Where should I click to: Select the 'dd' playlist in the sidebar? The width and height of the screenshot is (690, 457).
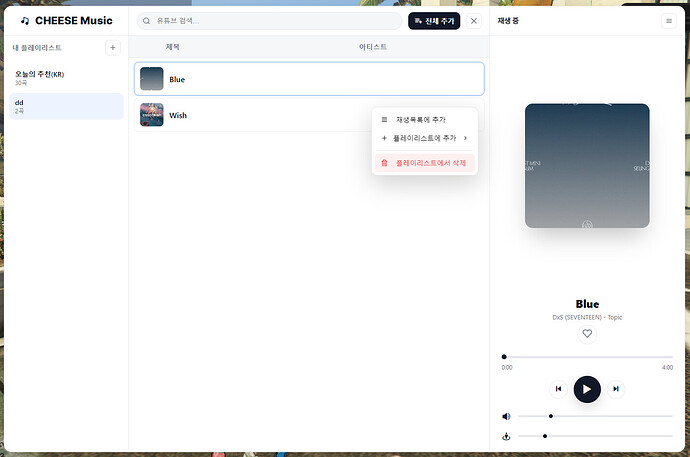point(66,106)
